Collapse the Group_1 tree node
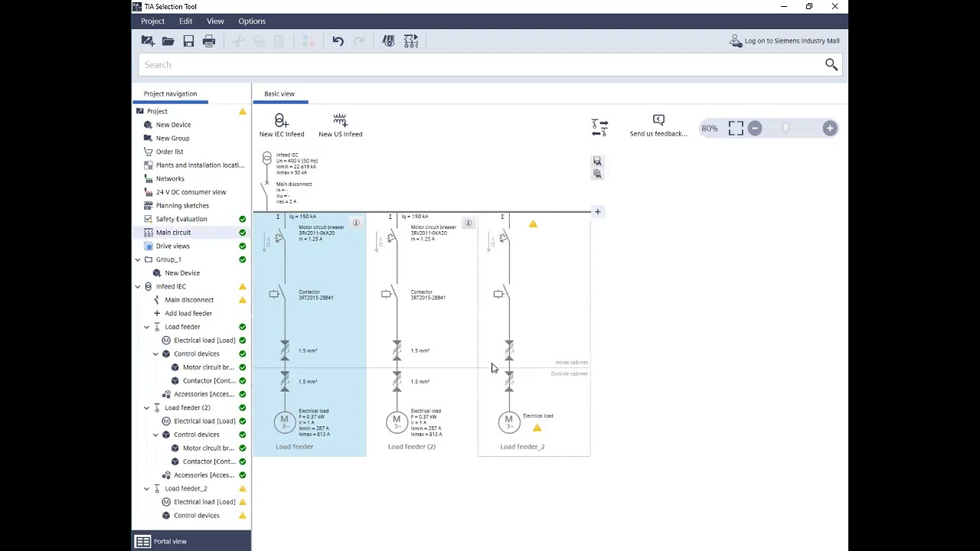This screenshot has height=551, width=980. coord(138,259)
